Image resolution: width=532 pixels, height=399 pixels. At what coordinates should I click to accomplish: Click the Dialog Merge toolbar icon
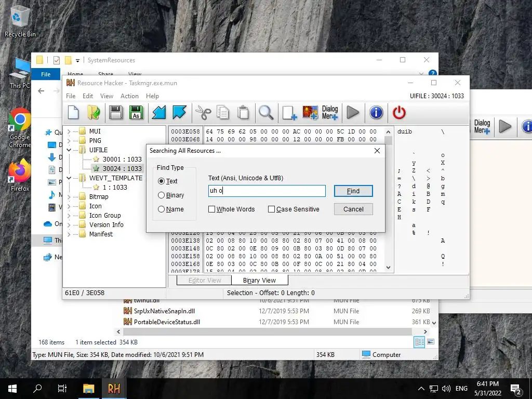tap(330, 112)
